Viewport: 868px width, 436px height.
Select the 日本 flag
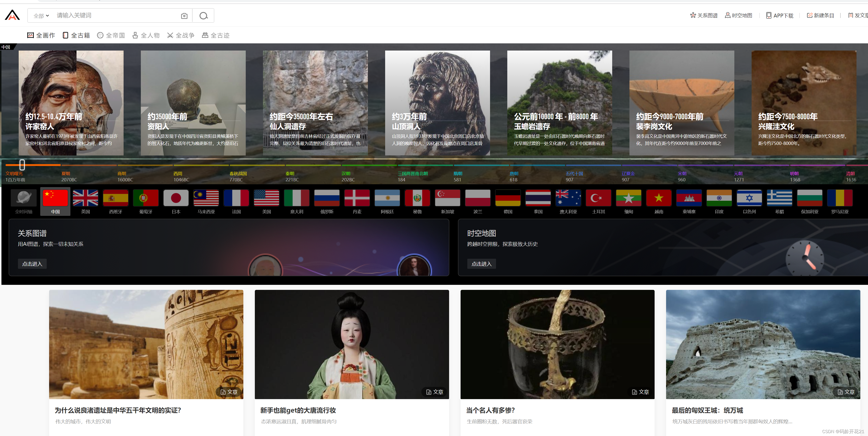point(176,198)
